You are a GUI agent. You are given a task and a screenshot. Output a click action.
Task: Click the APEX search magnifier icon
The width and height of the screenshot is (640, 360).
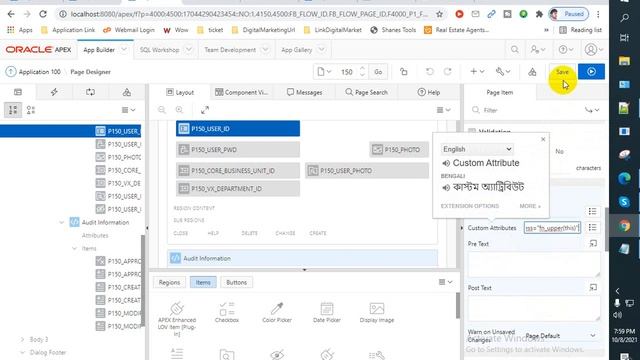pyautogui.click(x=515, y=50)
